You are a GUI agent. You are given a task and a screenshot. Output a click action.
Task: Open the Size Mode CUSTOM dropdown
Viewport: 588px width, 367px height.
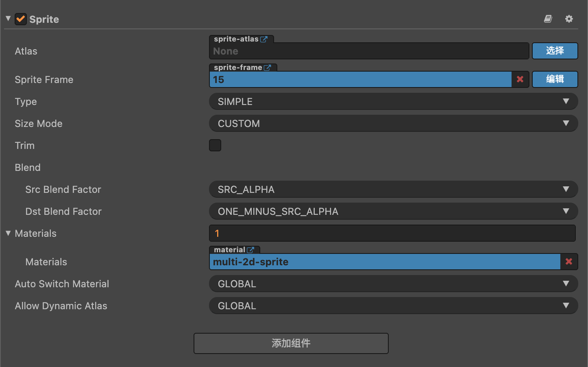click(393, 123)
